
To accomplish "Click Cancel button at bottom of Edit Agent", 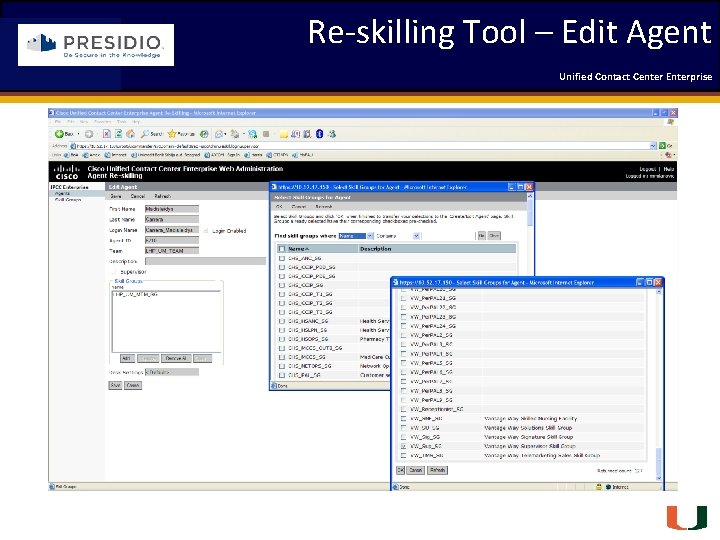I will [x=133, y=385].
